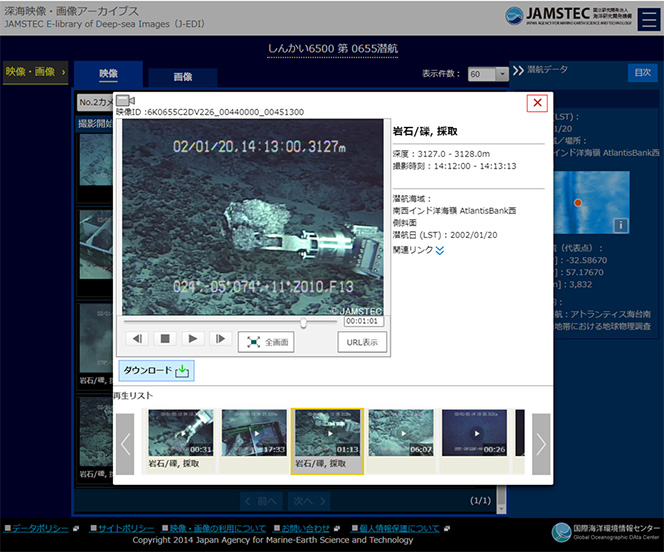
Task: Stop the video playback
Action: coord(165,339)
